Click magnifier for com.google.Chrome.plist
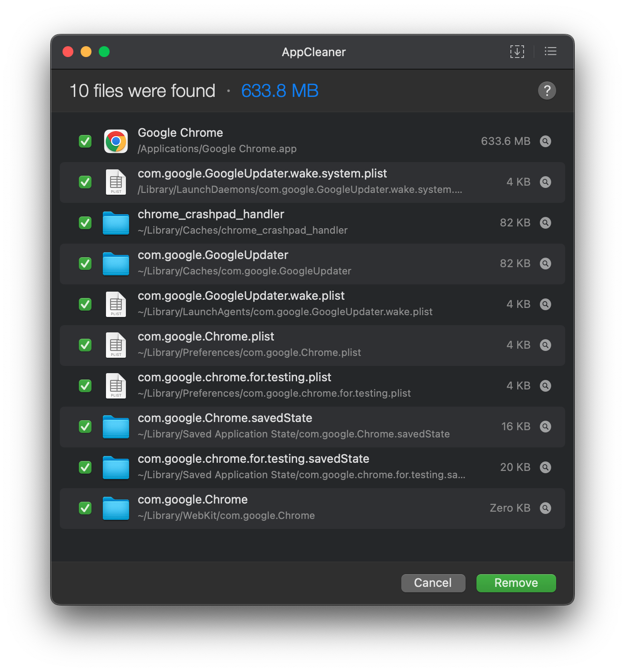Screen dimensions: 625x672 pyautogui.click(x=545, y=345)
